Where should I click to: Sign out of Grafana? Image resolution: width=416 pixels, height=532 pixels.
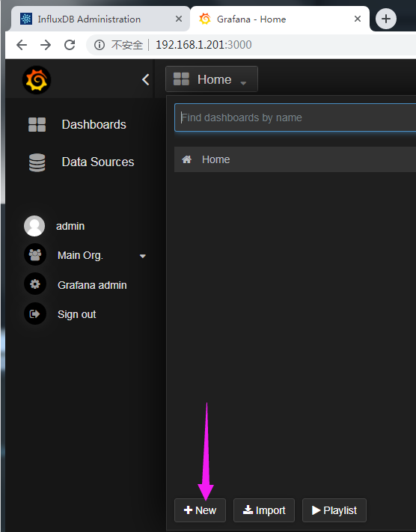(x=76, y=314)
